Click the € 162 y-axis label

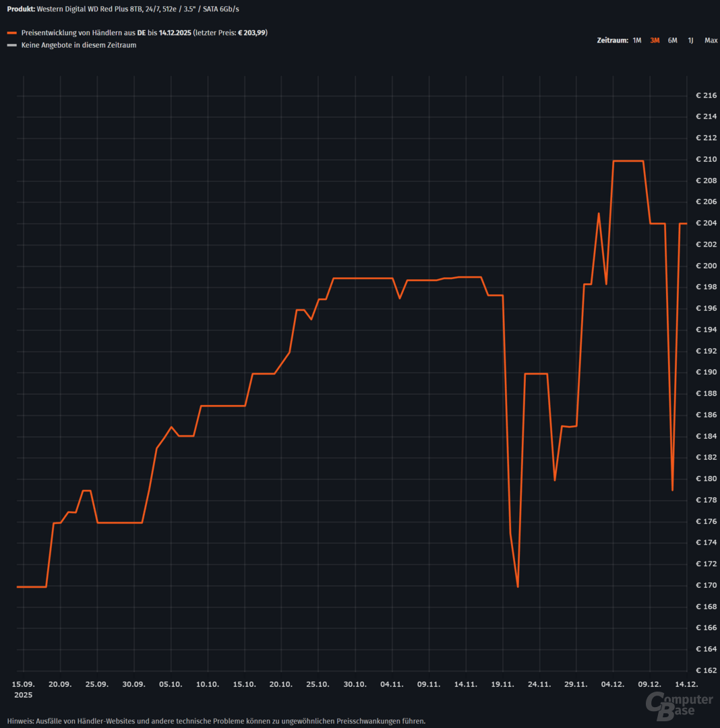tap(706, 671)
